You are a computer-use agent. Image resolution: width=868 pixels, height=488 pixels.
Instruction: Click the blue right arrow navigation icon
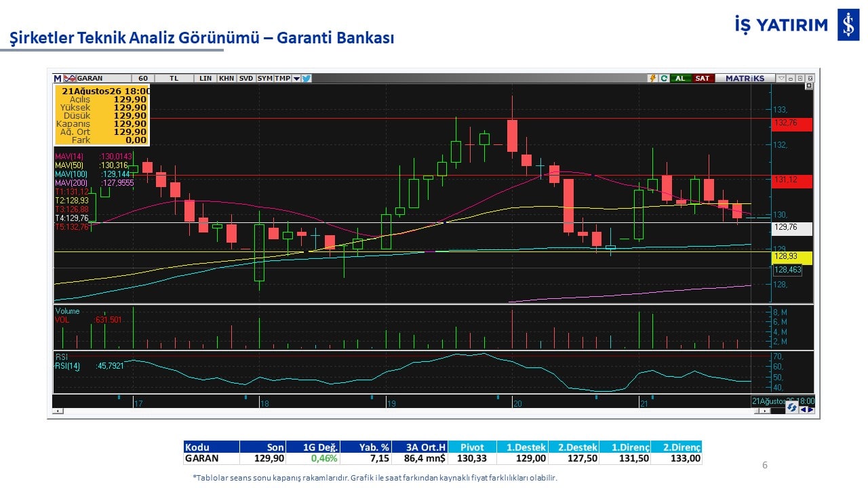[x=810, y=409]
